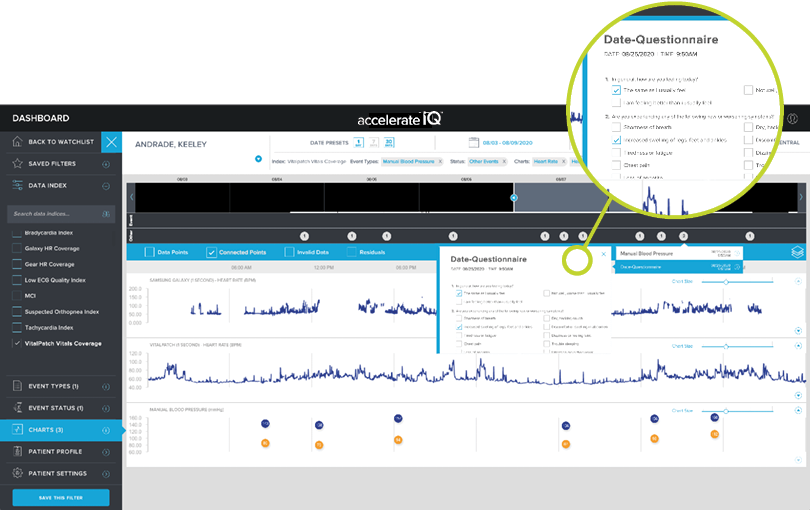The width and height of the screenshot is (810, 510).
Task: Expand the Patient Profile section
Action: tap(106, 452)
